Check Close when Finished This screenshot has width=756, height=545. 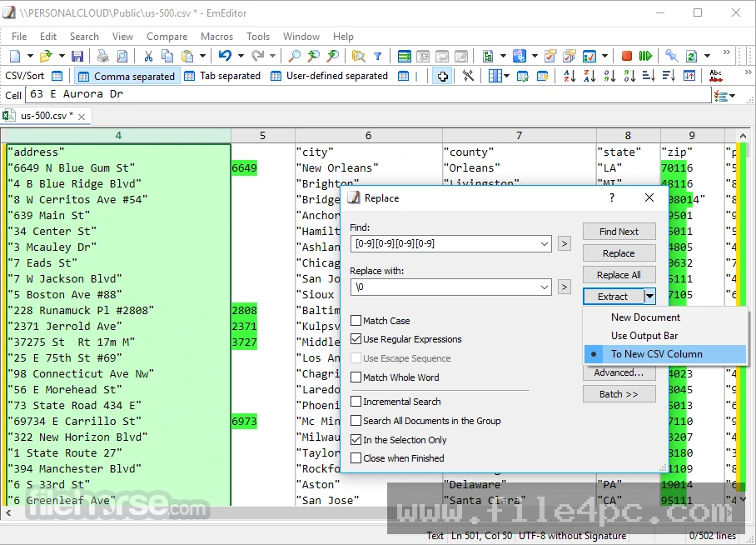356,458
